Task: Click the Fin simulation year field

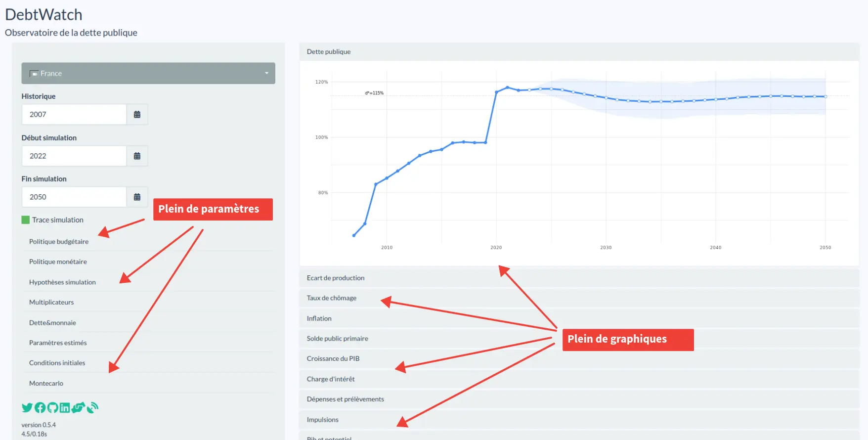Action: coord(74,197)
